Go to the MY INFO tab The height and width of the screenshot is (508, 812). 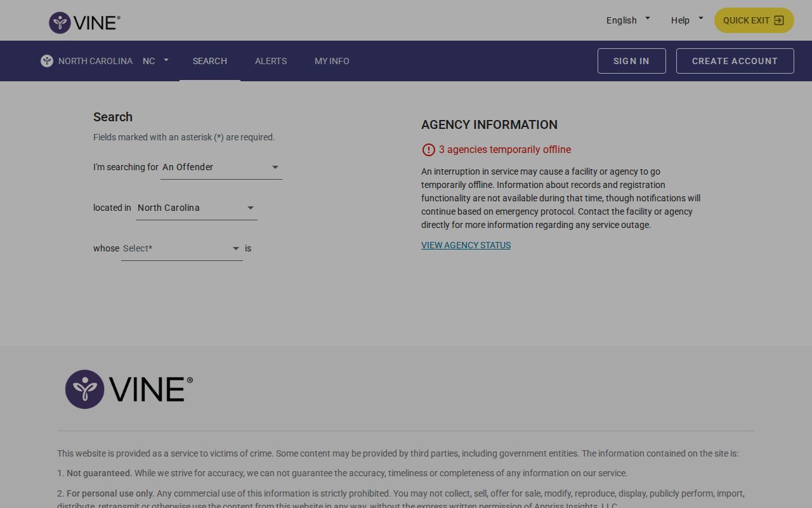point(332,61)
